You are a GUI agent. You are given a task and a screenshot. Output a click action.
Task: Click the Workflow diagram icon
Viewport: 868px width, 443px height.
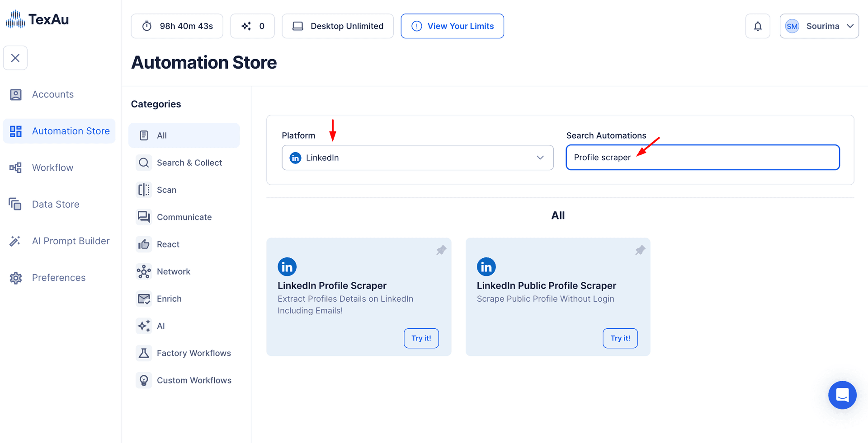(x=16, y=168)
